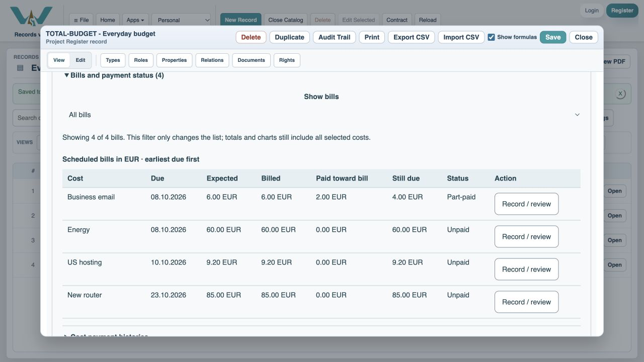This screenshot has height=362, width=644.
Task: Open the Roles tab
Action: tap(141, 60)
